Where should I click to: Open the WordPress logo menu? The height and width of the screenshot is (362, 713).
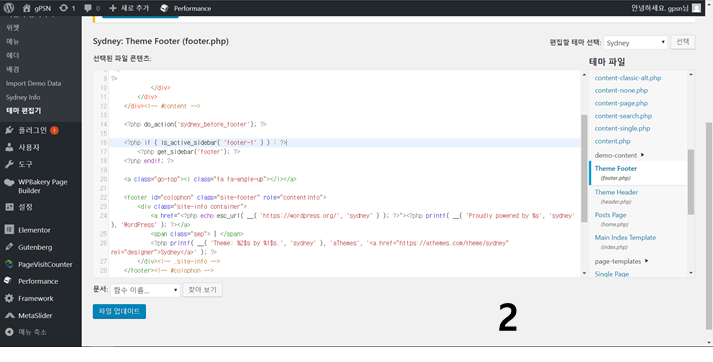click(x=9, y=8)
